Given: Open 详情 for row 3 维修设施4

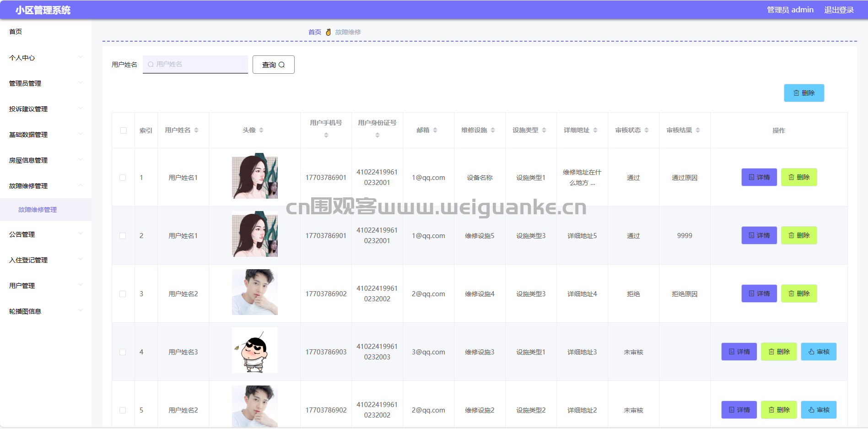Looking at the screenshot, I should coord(759,293).
